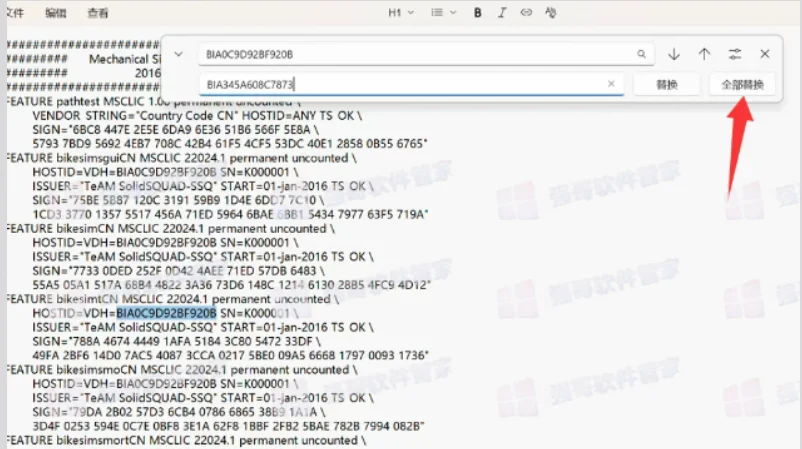Screen dimensions: 802x449
Task: Click the line 'FEATURE bikesimsmoCN MSCLIC 22024.1'
Action: (x=182, y=370)
